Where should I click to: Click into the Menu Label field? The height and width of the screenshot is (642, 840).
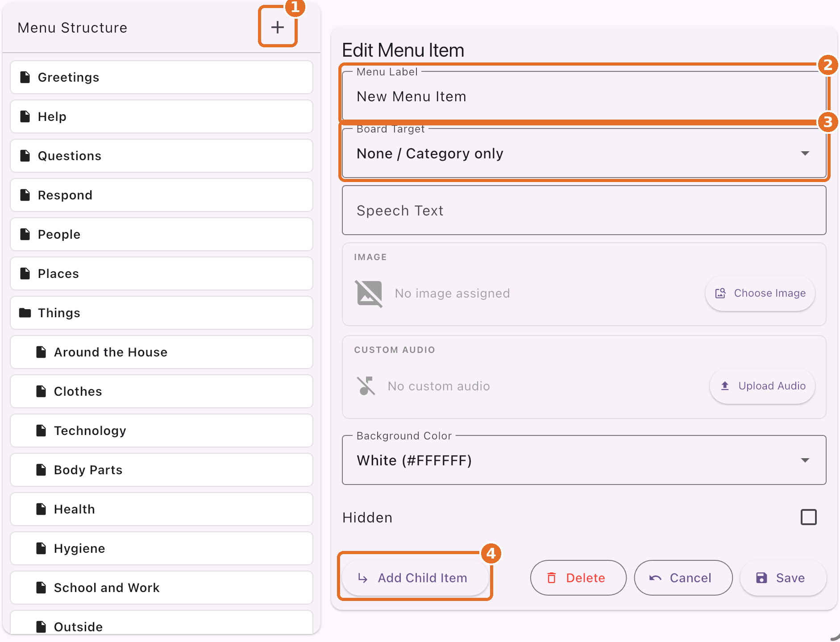coord(584,96)
